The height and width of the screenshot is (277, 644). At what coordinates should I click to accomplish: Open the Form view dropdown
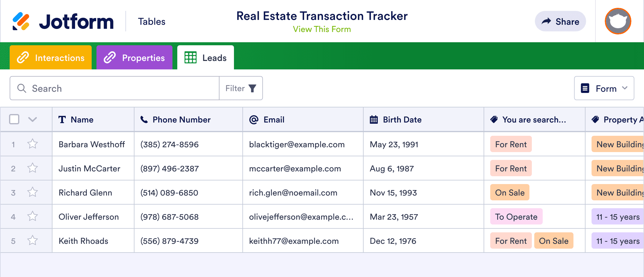[x=604, y=88]
